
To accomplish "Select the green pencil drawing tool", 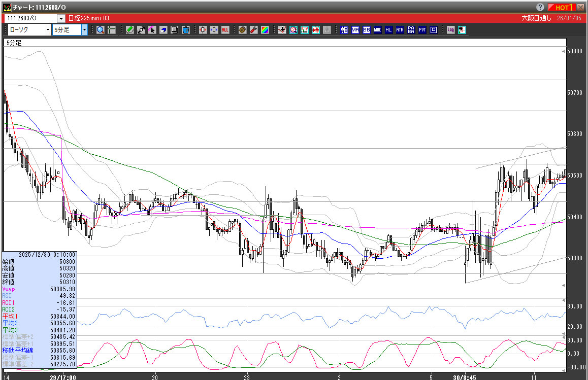I will pos(130,30).
